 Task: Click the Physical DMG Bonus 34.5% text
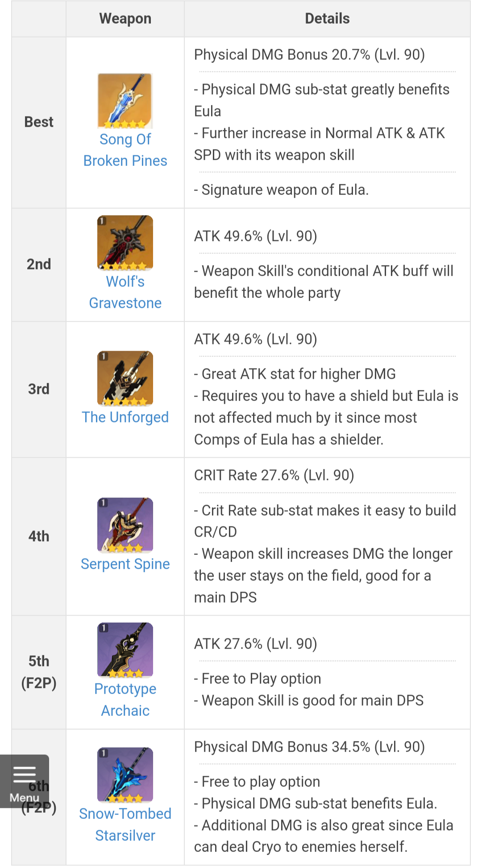309,747
